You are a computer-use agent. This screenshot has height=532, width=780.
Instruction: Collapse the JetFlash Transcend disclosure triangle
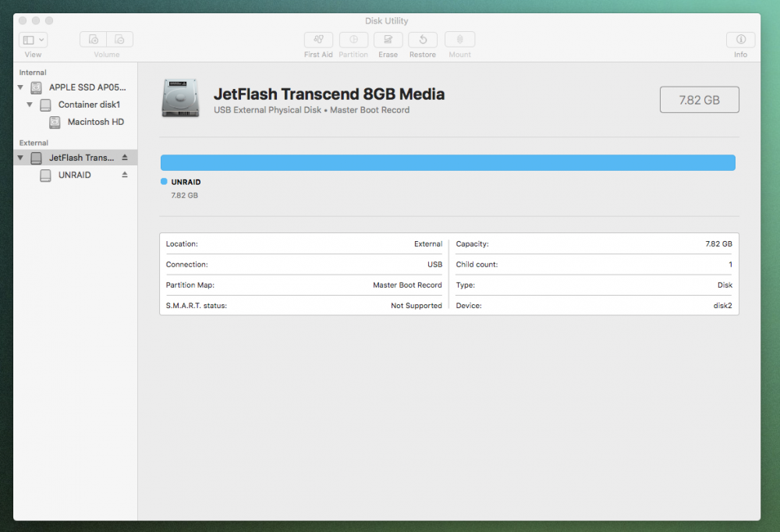click(x=20, y=158)
